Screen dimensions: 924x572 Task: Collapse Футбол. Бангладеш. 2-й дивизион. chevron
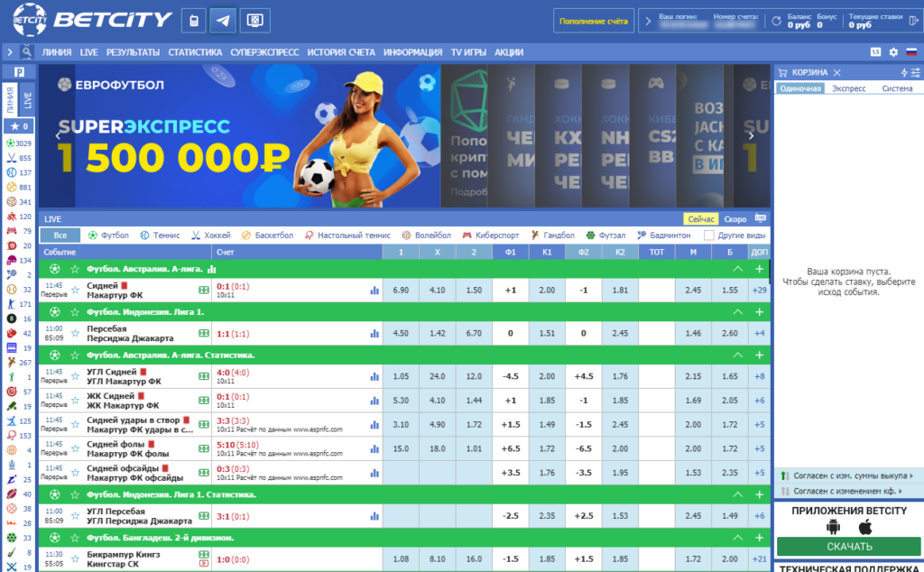point(737,538)
